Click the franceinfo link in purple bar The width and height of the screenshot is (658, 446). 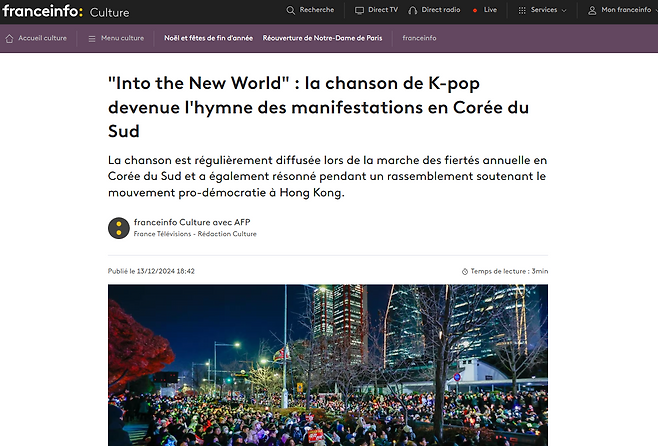pyautogui.click(x=419, y=38)
